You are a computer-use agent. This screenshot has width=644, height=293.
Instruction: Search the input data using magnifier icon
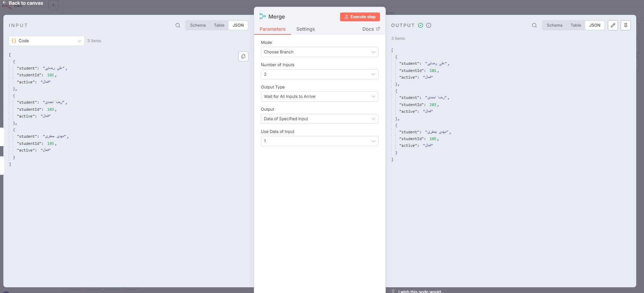tap(178, 25)
